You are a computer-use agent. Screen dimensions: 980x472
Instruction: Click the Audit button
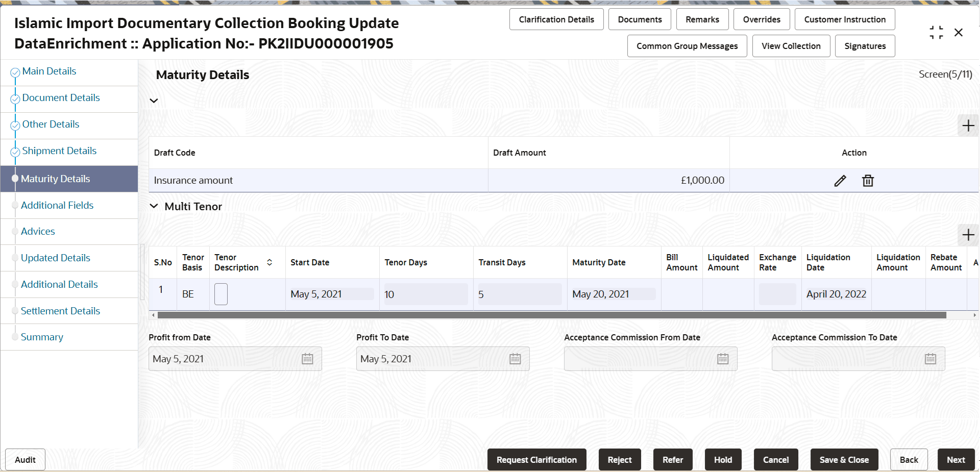coord(25,460)
